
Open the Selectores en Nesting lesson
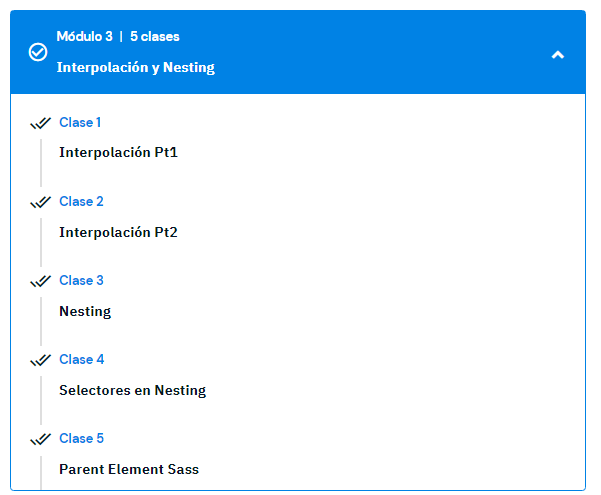[132, 390]
